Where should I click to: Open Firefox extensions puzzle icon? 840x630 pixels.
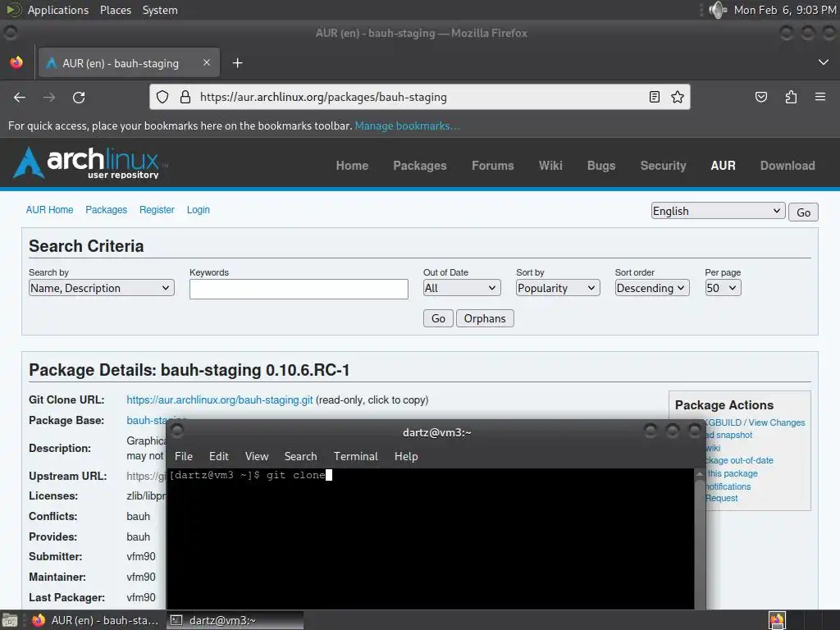click(x=791, y=97)
